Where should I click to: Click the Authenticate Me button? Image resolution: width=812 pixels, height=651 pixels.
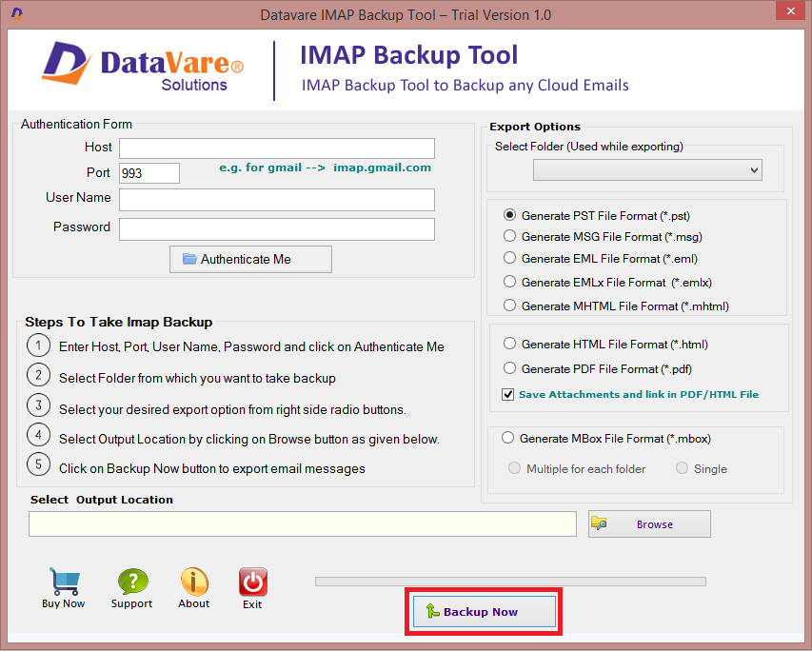click(x=250, y=259)
